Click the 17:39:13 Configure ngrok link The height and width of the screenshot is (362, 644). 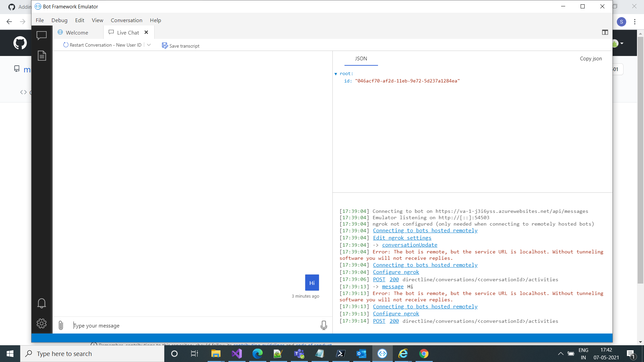[396, 313]
